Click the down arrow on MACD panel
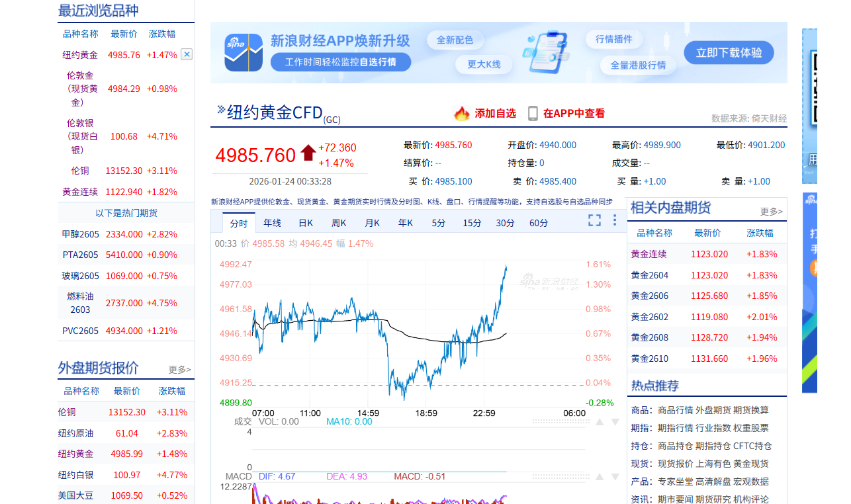Image resolution: width=851 pixels, height=504 pixels. coord(615,476)
